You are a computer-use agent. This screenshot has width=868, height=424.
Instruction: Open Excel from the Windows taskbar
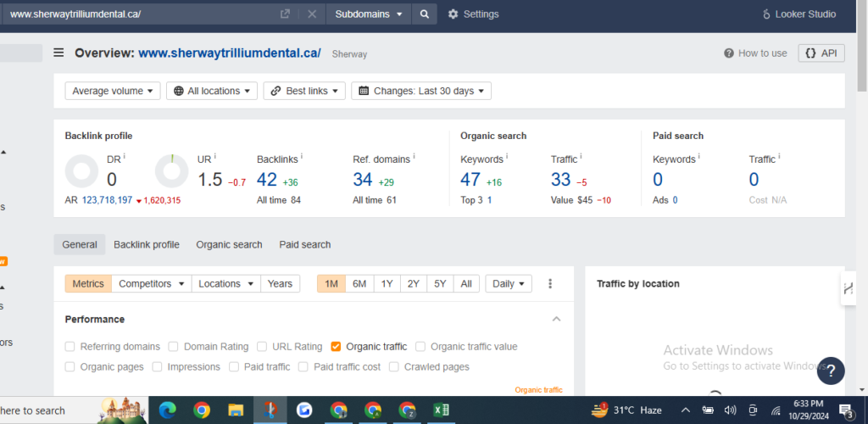tap(441, 410)
